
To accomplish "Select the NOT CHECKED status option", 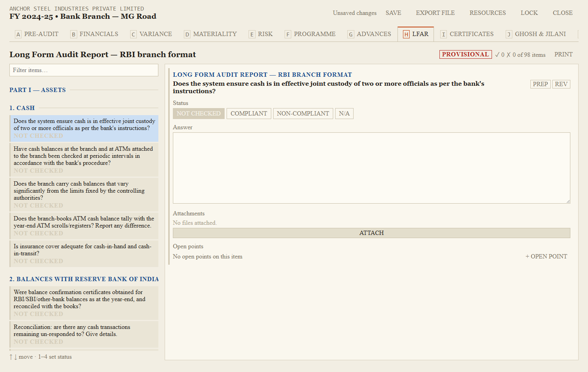I will (x=199, y=114).
